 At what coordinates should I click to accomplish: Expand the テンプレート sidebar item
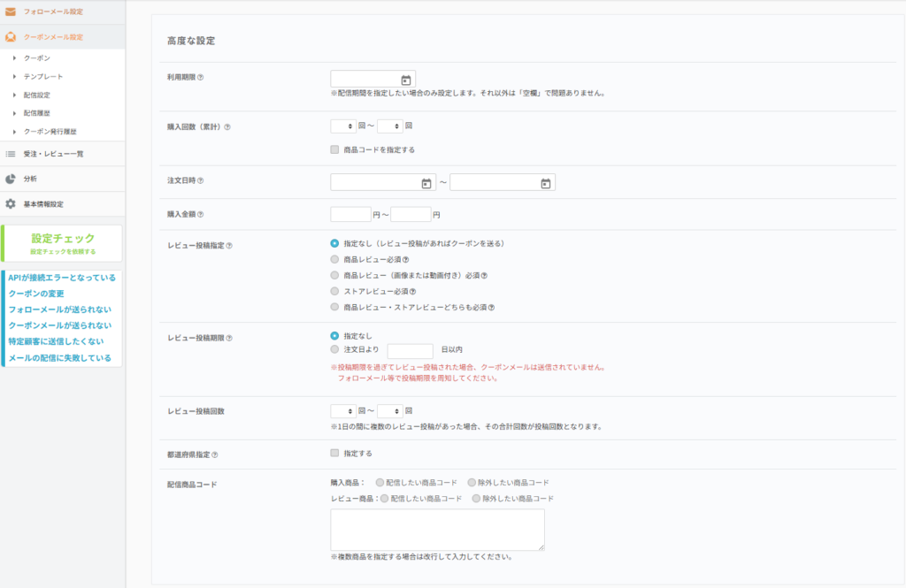(42, 76)
